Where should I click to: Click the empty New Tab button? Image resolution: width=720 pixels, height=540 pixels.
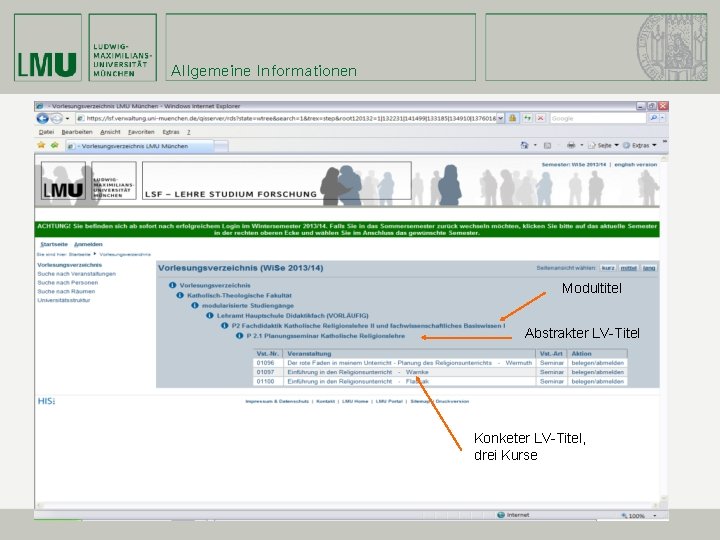221,146
